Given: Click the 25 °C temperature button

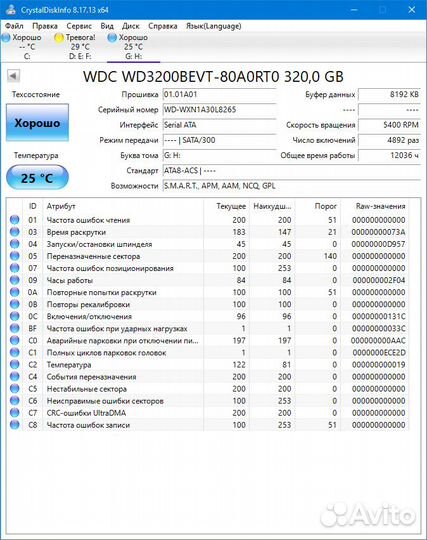Looking at the screenshot, I should 37,178.
